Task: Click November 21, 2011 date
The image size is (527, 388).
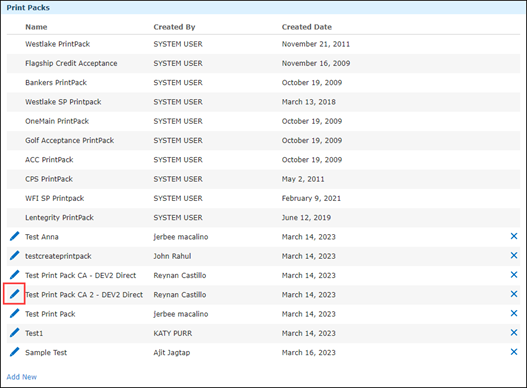Action: point(316,44)
